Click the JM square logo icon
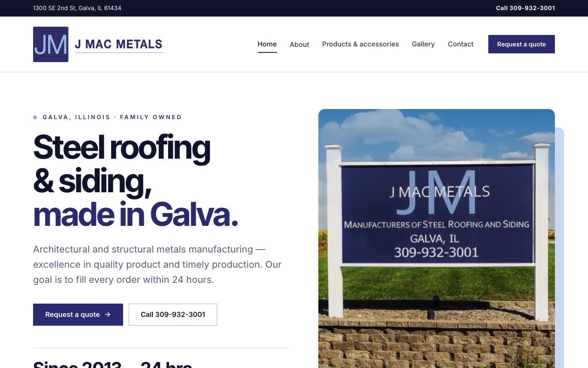Viewport: 588px width, 368px height. (x=51, y=44)
